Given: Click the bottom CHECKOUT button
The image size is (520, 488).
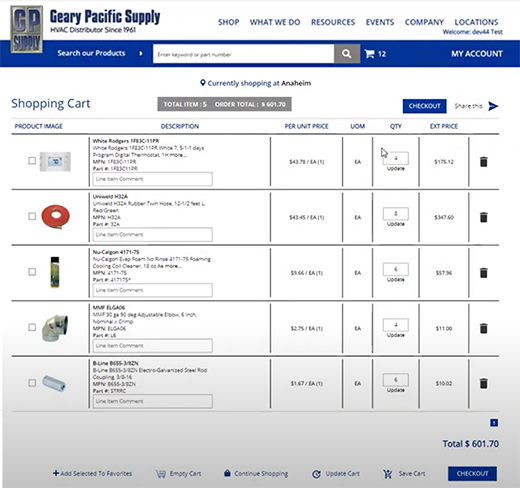Looking at the screenshot, I should coord(472,474).
